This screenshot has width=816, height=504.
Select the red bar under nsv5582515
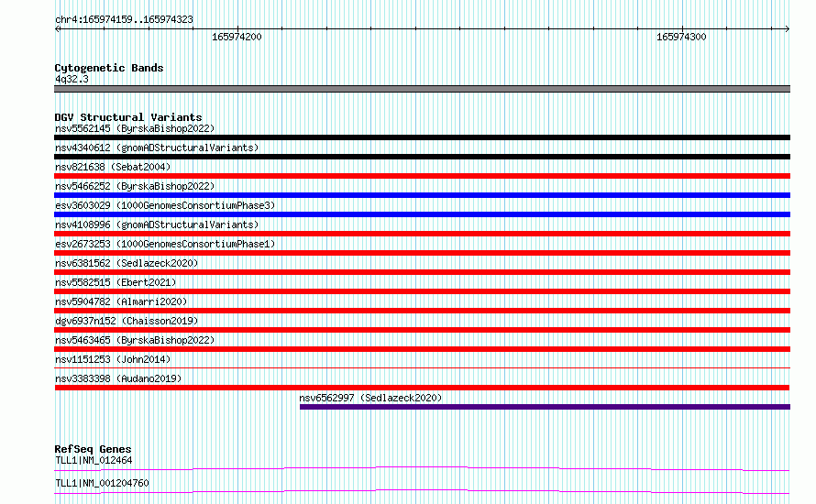pos(422,291)
